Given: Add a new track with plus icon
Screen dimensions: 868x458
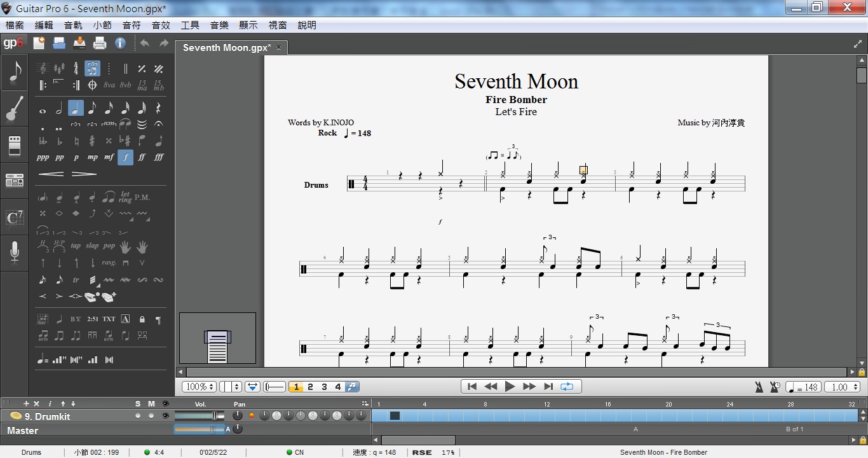Looking at the screenshot, I should (x=26, y=404).
